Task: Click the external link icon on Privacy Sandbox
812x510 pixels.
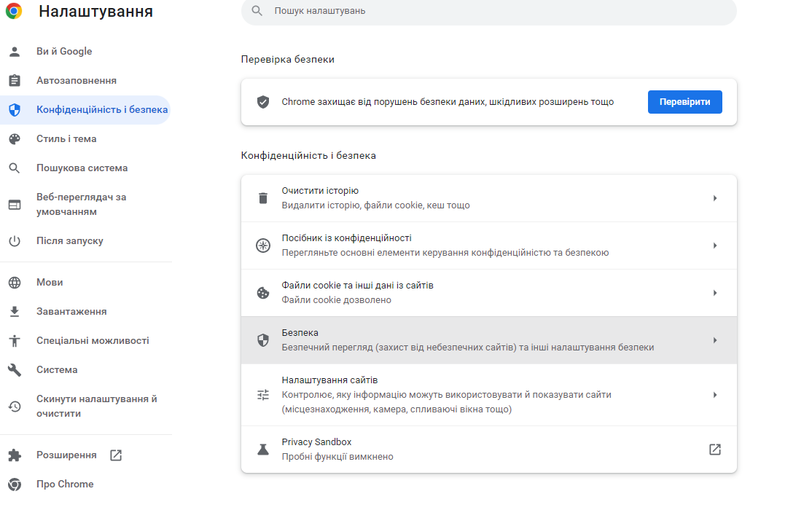Action: point(715,449)
